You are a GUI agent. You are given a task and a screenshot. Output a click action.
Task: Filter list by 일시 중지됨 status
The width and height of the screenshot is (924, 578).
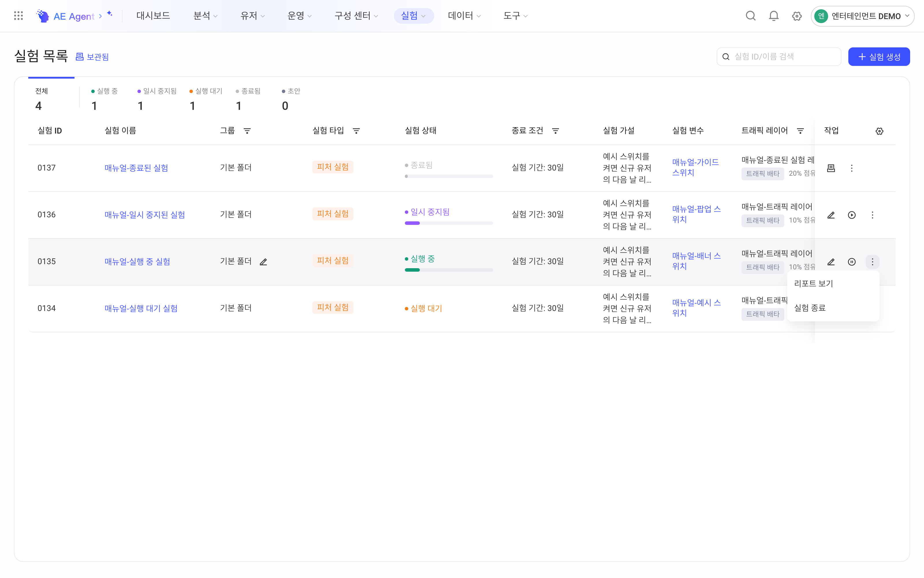[157, 99]
